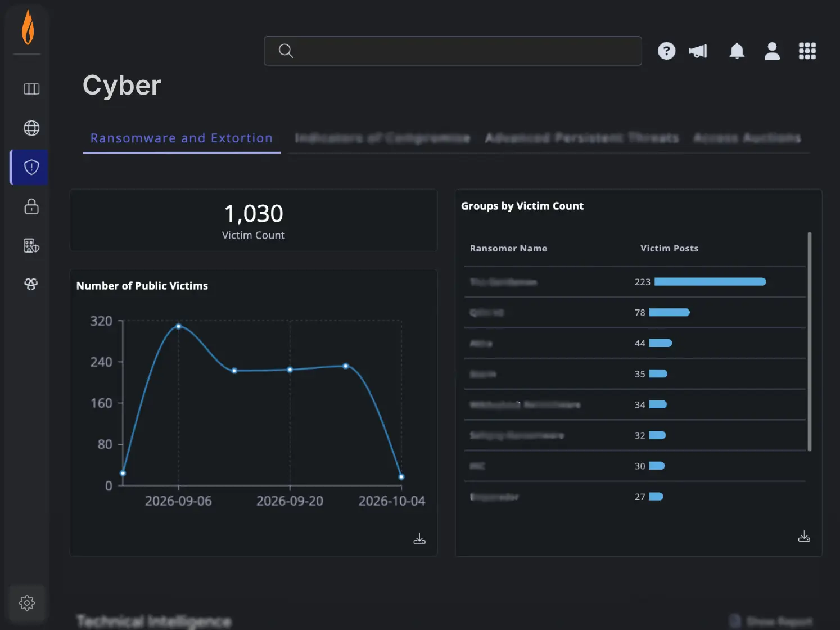This screenshot has height=630, width=840.
Task: Click into the search input field
Action: (453, 51)
